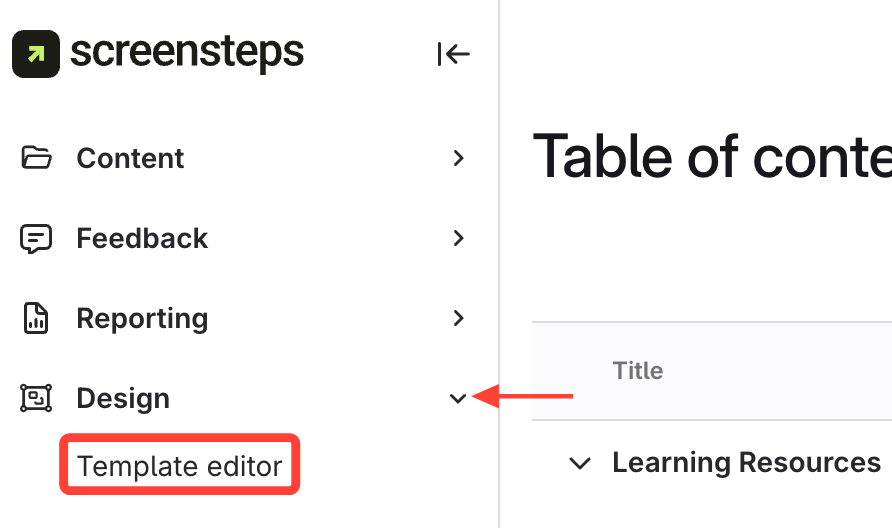Collapse the Learning Resources row chevron
The height and width of the screenshot is (528, 892).
click(x=579, y=463)
